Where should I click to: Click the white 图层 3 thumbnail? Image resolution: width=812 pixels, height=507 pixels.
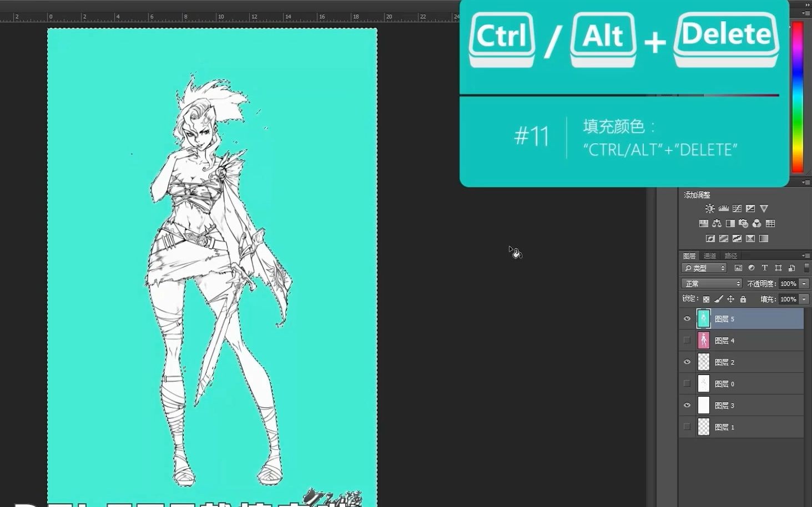click(x=703, y=405)
